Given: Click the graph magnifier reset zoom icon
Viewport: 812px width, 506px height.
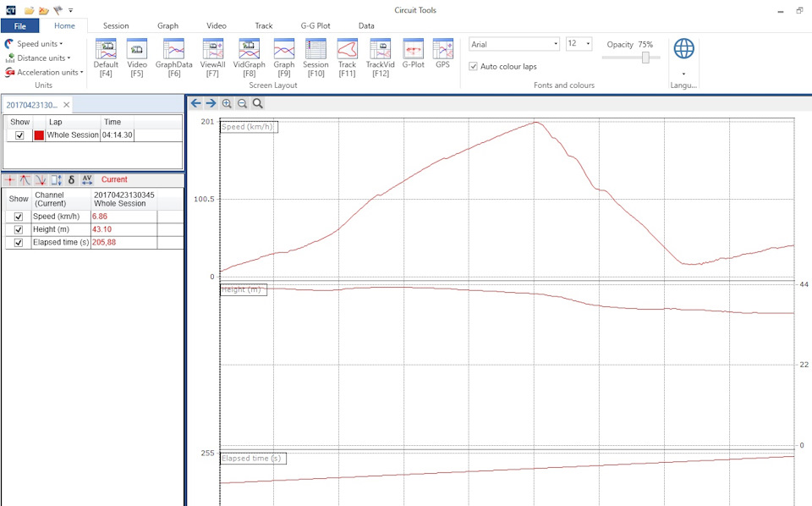Looking at the screenshot, I should tap(257, 103).
